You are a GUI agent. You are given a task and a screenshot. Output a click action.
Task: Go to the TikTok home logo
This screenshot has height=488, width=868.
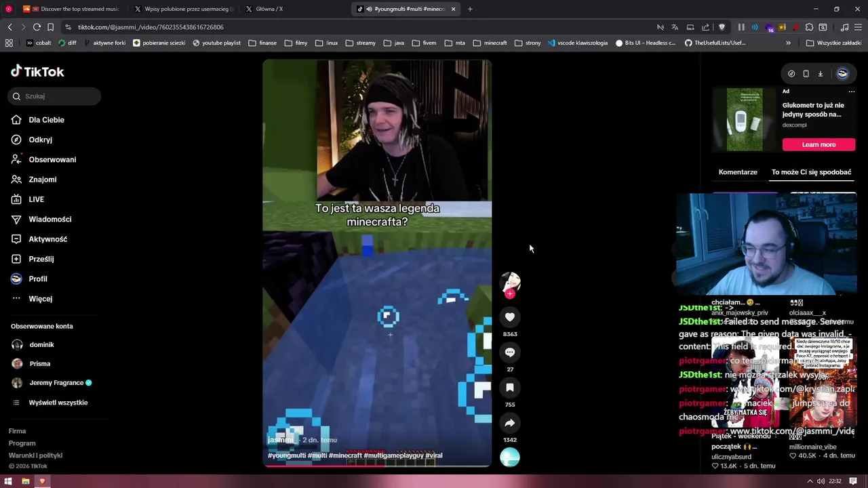pyautogui.click(x=37, y=71)
